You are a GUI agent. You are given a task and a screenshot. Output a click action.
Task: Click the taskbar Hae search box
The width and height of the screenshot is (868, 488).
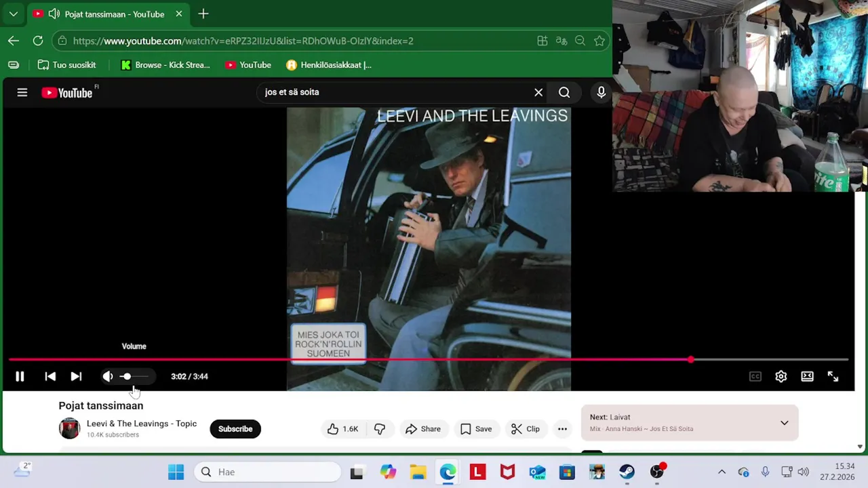[x=268, y=472]
